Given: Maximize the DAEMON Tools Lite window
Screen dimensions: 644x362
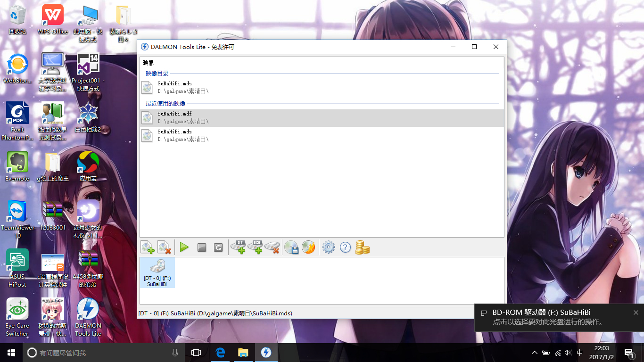Looking at the screenshot, I should pos(474,47).
